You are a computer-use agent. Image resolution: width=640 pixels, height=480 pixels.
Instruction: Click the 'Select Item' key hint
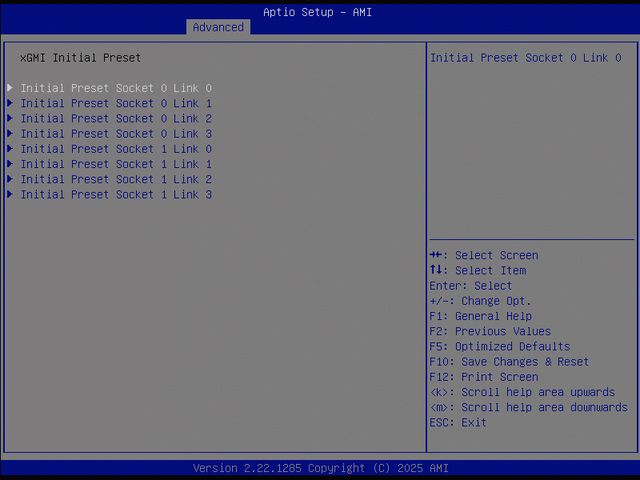(x=478, y=271)
